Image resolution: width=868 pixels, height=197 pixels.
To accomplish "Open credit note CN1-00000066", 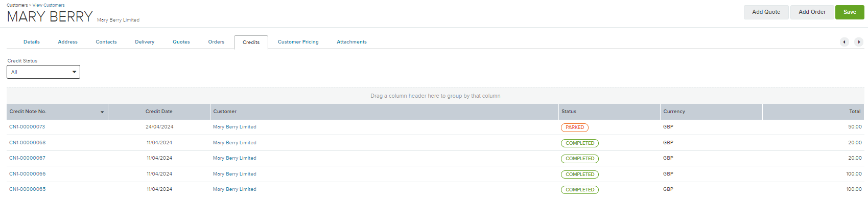I will click(x=27, y=174).
